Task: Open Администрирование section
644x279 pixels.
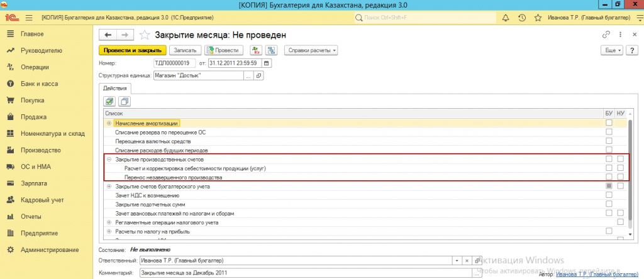Action: click(50, 250)
